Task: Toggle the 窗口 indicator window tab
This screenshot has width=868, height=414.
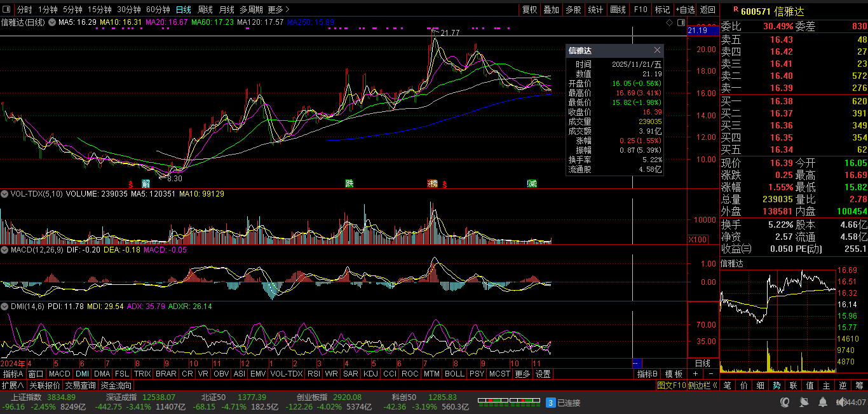Action: pyautogui.click(x=36, y=374)
